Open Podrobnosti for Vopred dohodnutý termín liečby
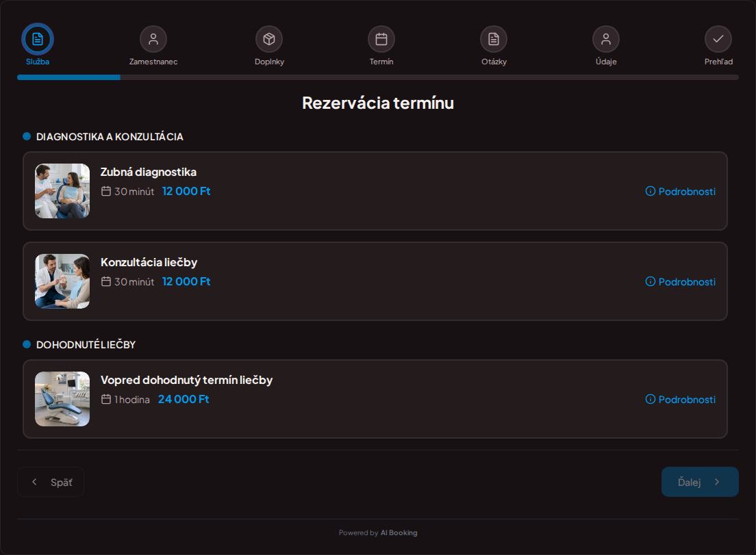The width and height of the screenshot is (756, 555). [680, 400]
